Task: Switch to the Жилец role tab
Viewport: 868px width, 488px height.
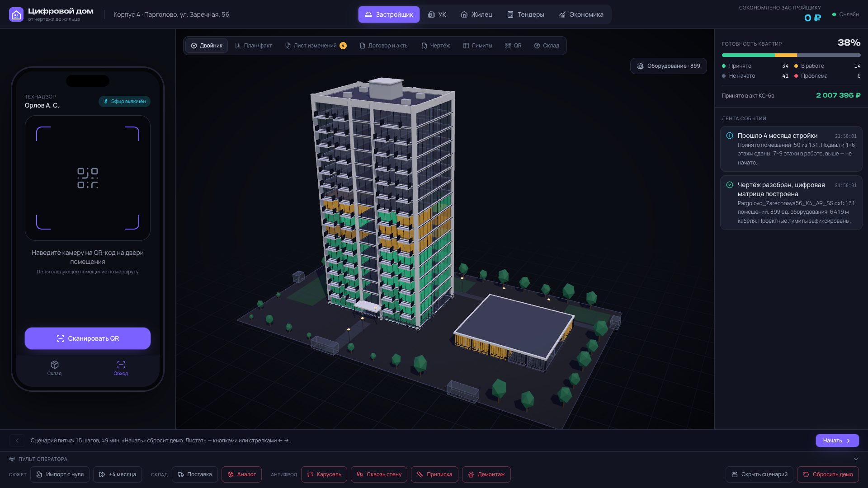Action: [x=476, y=14]
